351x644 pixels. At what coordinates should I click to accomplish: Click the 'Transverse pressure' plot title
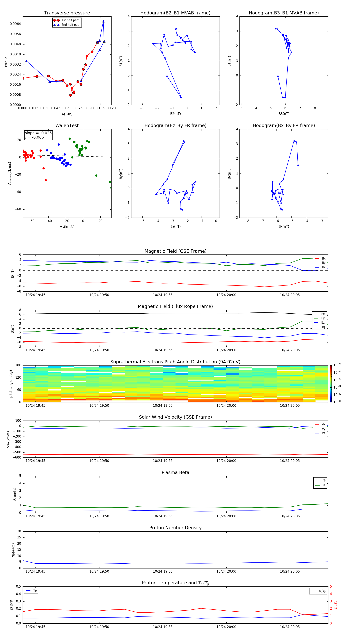click(x=67, y=13)
